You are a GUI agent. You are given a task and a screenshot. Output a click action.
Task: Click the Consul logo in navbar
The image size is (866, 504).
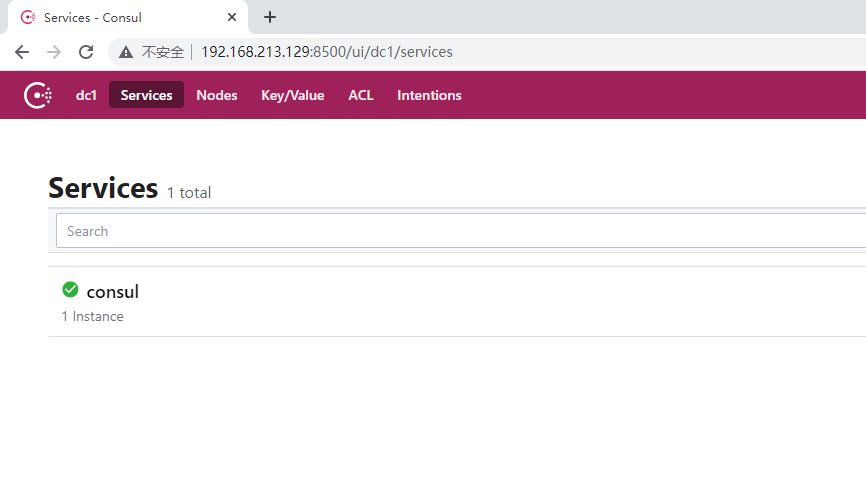pyautogui.click(x=38, y=96)
